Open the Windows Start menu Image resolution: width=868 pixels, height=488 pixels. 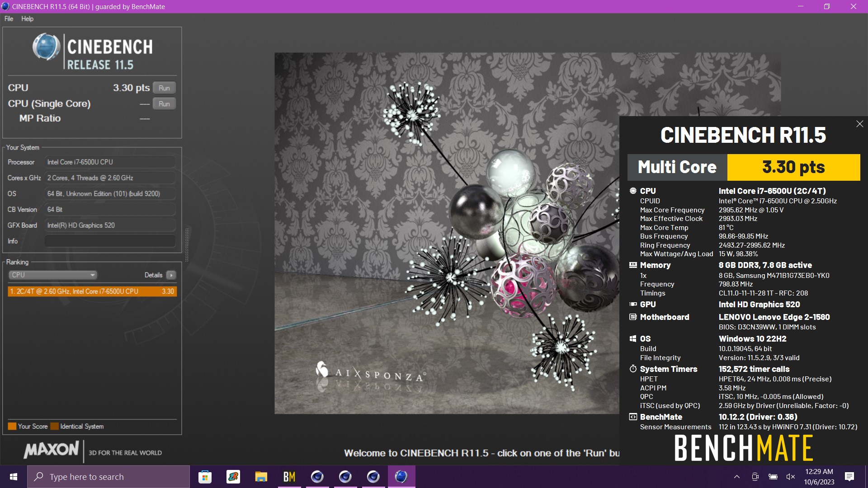pos(14,477)
